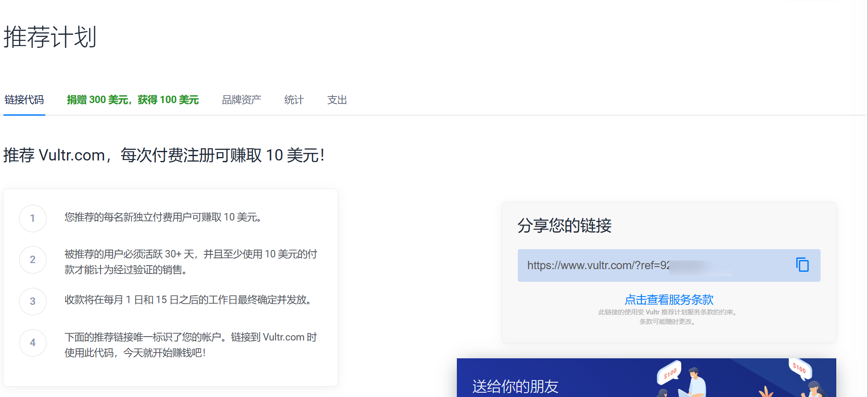Click the step 1 number circle

coord(33,218)
